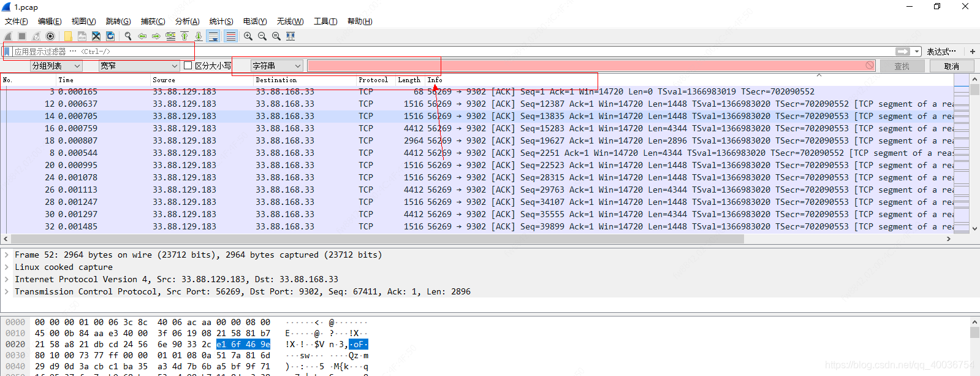
Task: Open the 捕获(C) menu
Action: click(153, 21)
